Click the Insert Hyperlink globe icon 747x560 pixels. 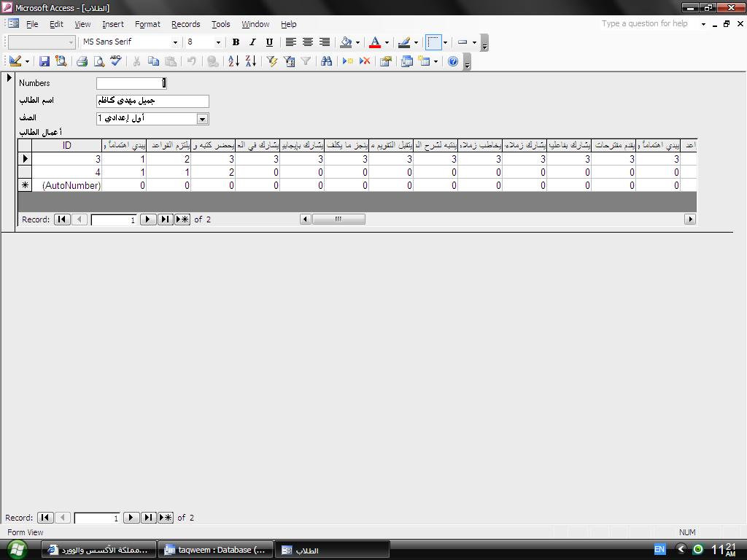click(212, 61)
